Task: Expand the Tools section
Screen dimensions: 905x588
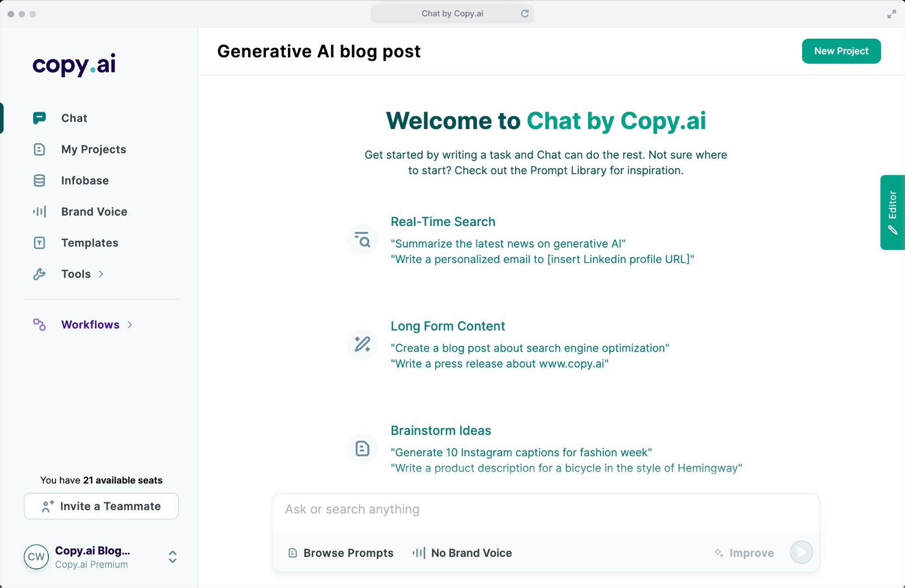Action: tap(101, 274)
